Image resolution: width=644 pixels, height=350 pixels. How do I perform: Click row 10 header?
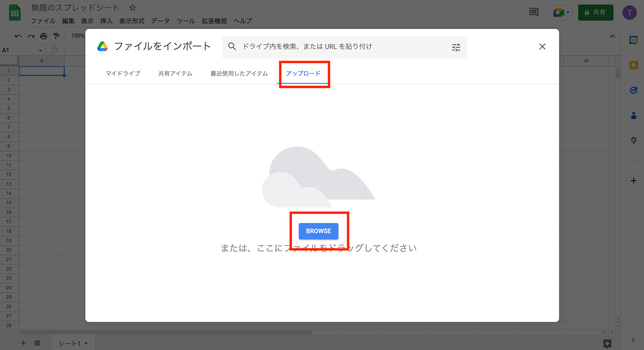tap(9, 155)
